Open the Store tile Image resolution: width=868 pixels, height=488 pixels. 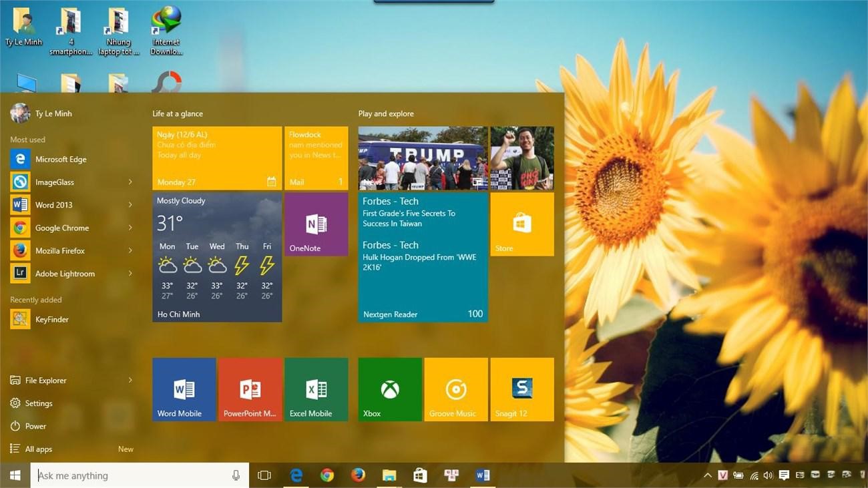[521, 224]
